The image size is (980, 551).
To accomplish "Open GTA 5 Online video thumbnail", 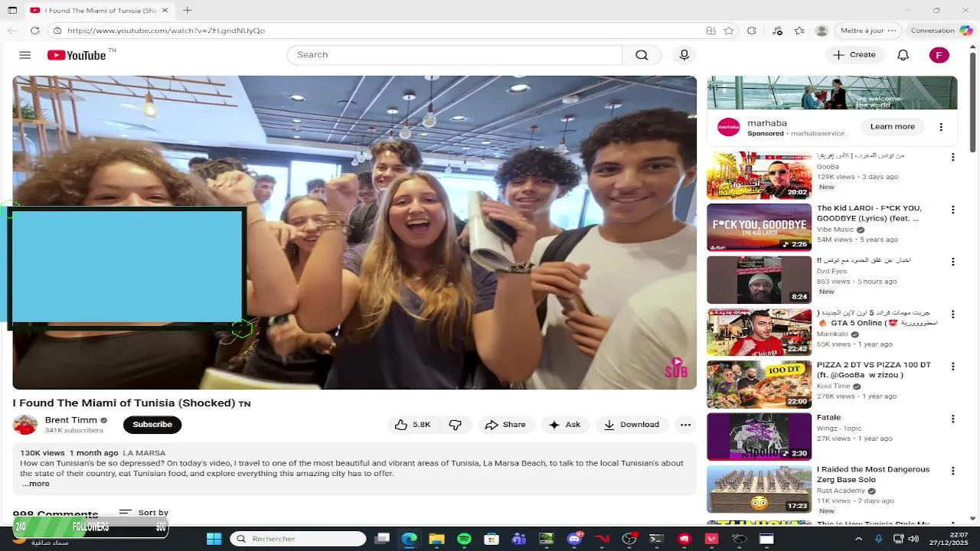I will (x=759, y=332).
